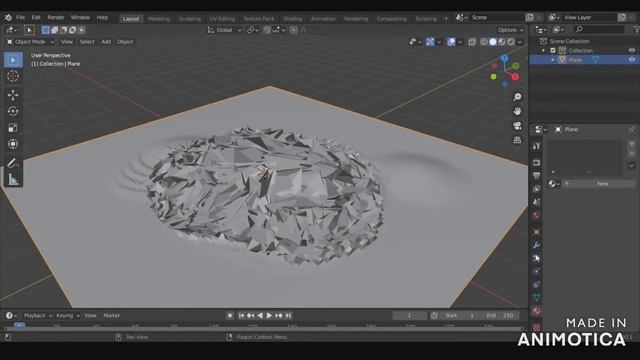The width and height of the screenshot is (640, 360).
Task: Toggle X-ray mode
Action: click(472, 42)
